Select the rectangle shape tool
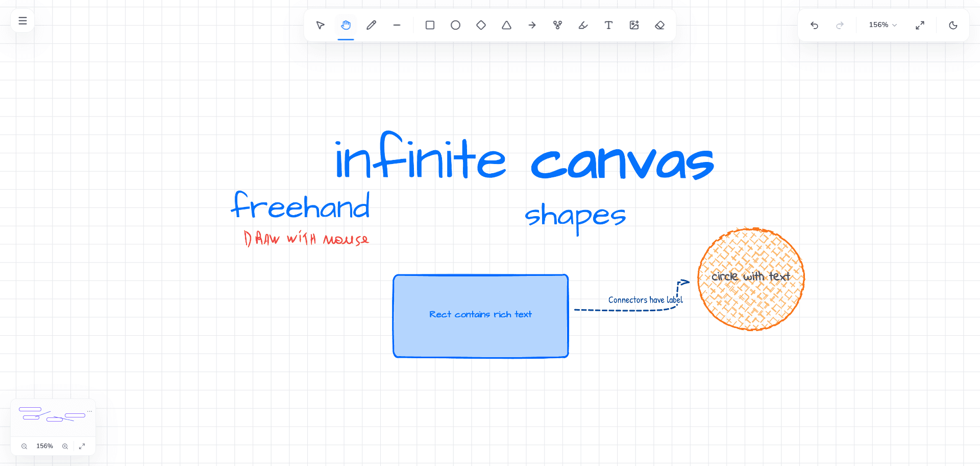Viewport: 980px width, 466px height. (430, 25)
